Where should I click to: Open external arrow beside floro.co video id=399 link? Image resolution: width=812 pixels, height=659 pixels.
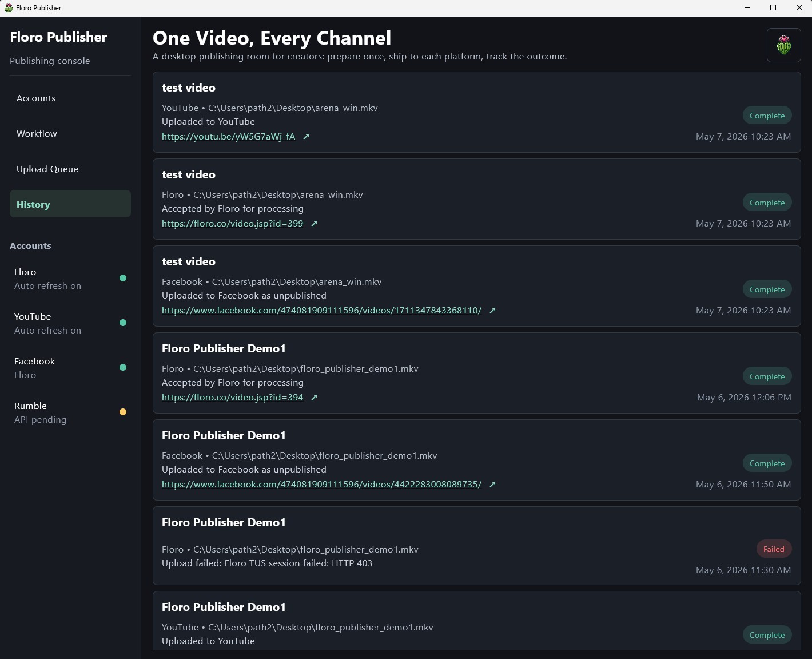coord(314,224)
